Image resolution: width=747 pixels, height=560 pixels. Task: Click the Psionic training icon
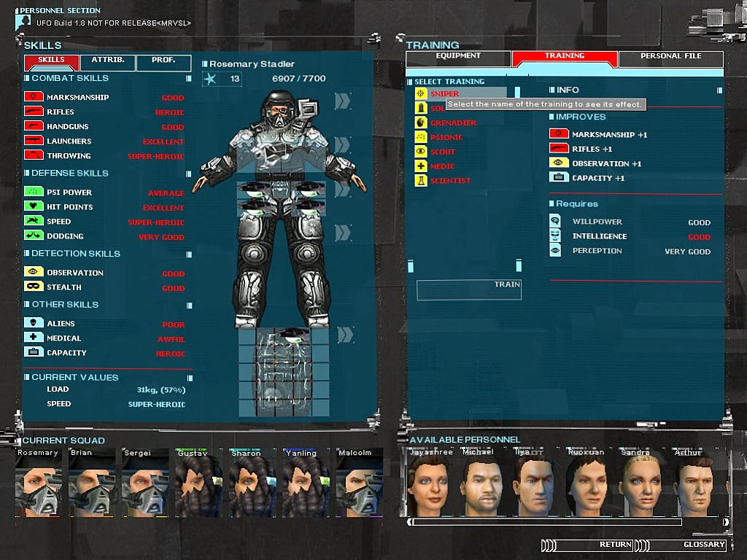coord(421,137)
